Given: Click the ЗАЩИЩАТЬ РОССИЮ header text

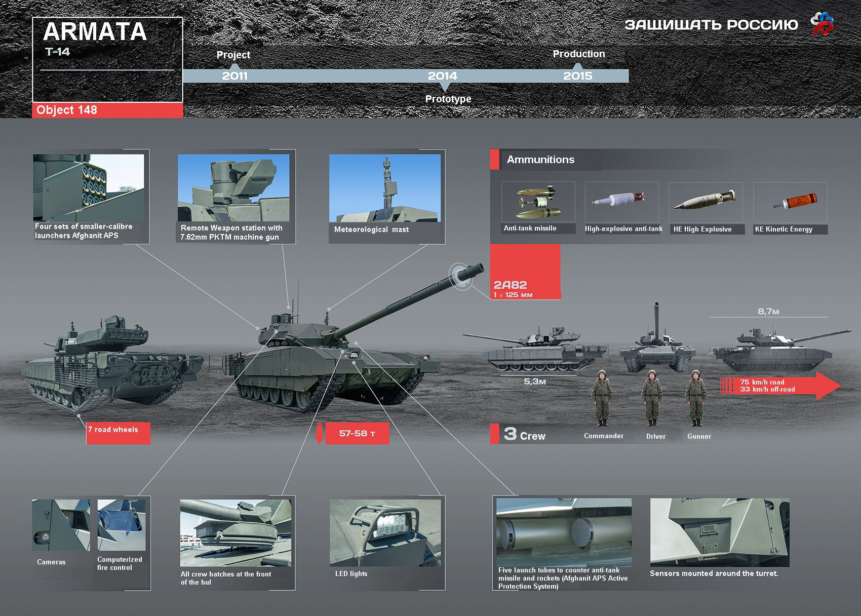Looking at the screenshot, I should 711,25.
